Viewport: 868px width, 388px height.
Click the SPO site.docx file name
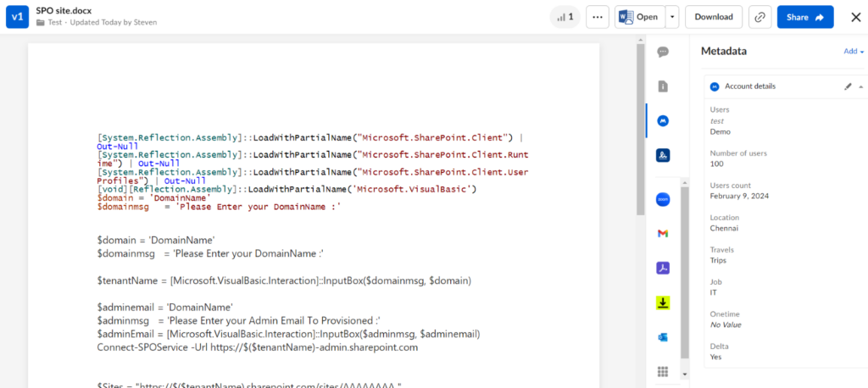(64, 10)
